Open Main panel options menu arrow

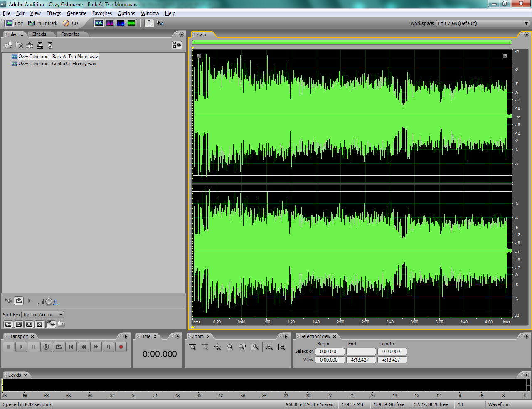527,34
